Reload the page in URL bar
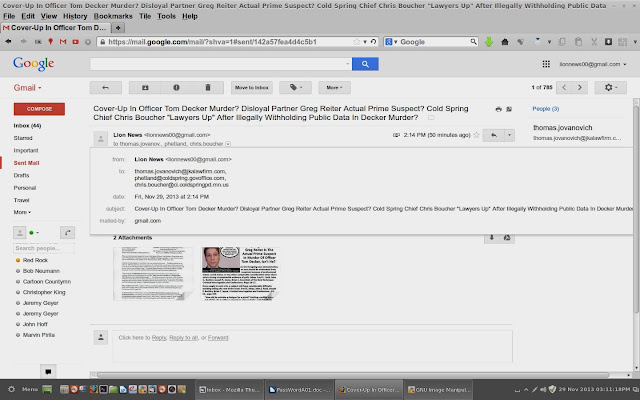The image size is (640, 400). [x=373, y=42]
